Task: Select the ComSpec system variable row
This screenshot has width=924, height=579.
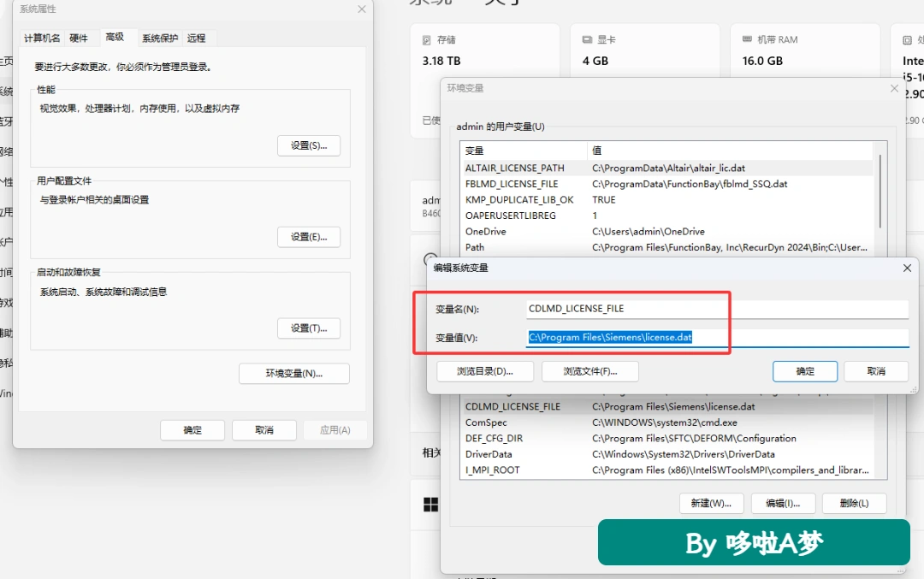Action: (667, 422)
